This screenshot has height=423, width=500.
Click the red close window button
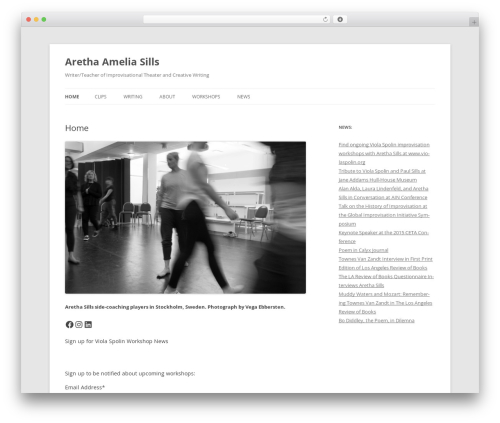point(29,20)
